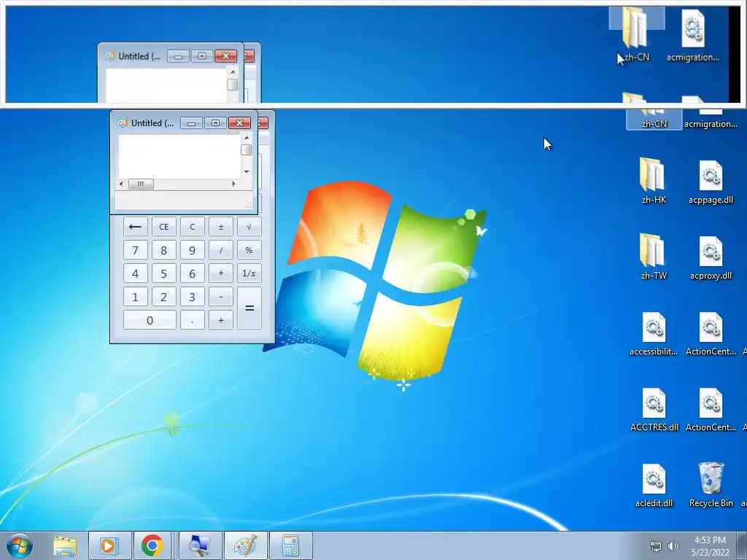This screenshot has width=747, height=560.
Task: Select the ActionCent... icon beside accessibilit...
Action: pos(711,333)
